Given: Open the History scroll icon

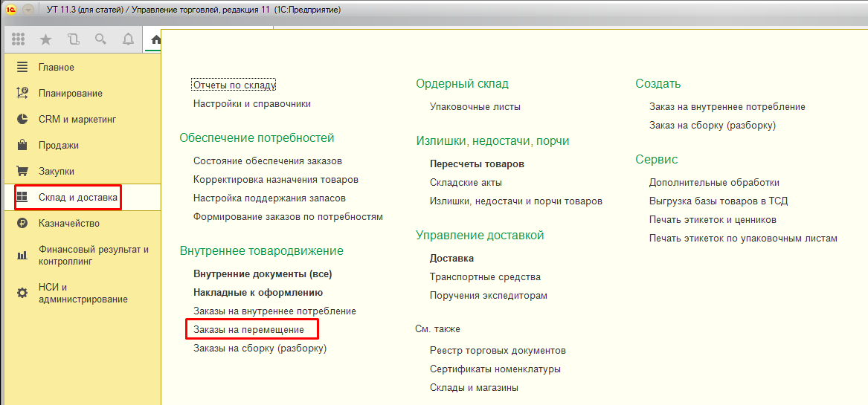Looking at the screenshot, I should [73, 39].
